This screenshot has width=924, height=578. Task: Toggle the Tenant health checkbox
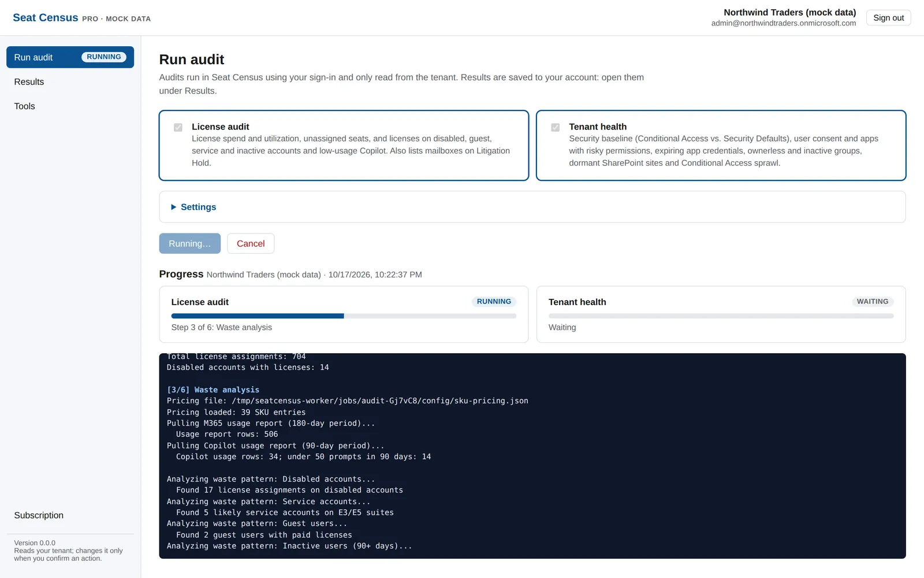tap(555, 127)
